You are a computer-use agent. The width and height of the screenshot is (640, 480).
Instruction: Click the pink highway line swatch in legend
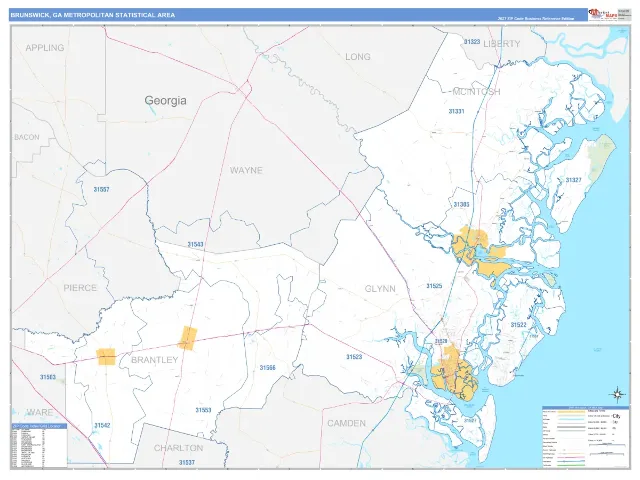click(x=571, y=458)
